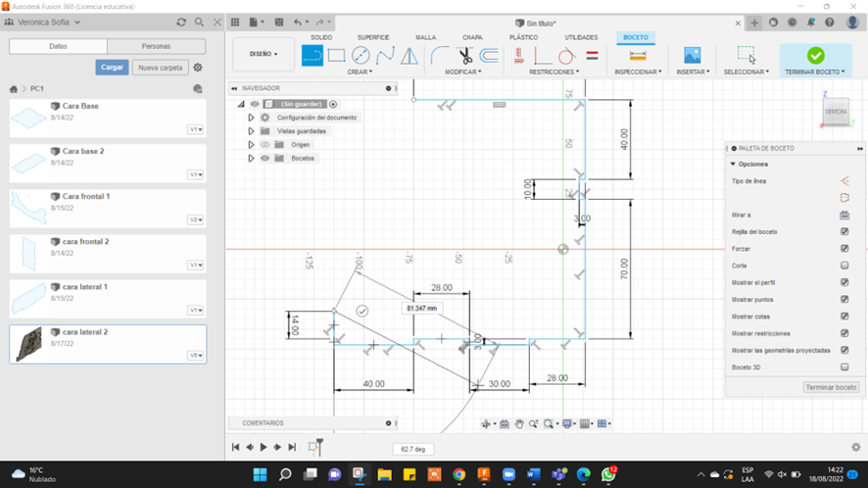Image resolution: width=868 pixels, height=488 pixels.
Task: Click the Nueva carpeta button
Action: [161, 68]
